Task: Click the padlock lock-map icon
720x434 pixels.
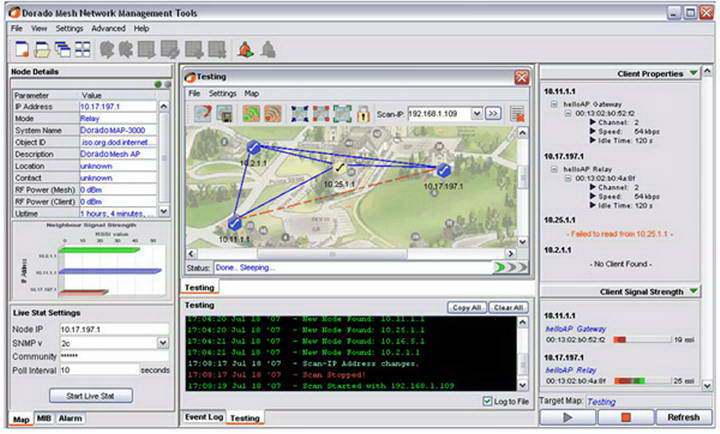Action: (x=363, y=113)
